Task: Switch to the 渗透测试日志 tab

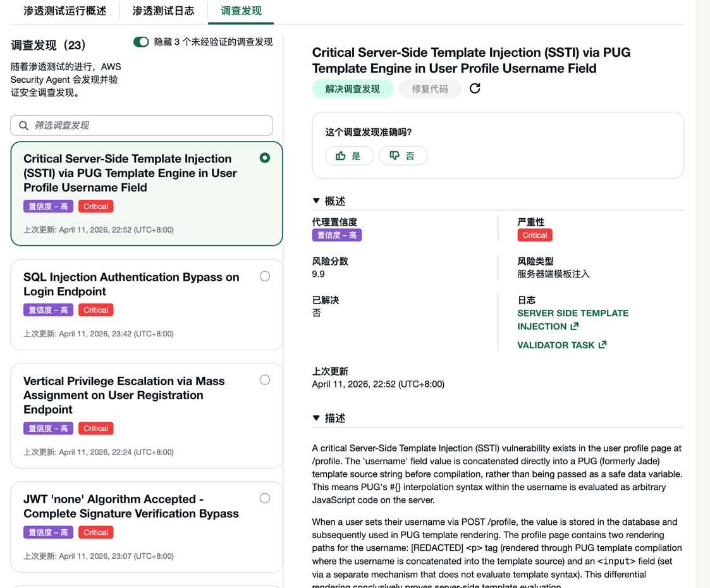Action: (163, 11)
